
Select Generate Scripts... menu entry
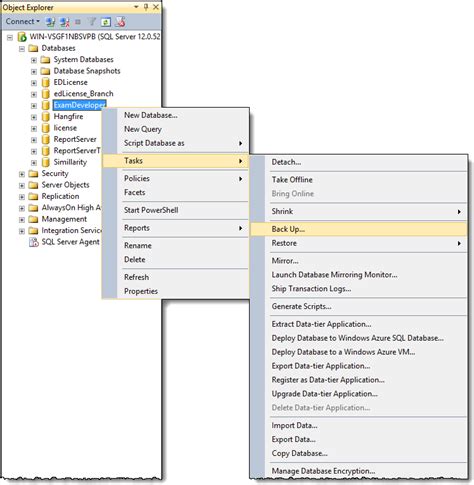[x=359, y=307]
